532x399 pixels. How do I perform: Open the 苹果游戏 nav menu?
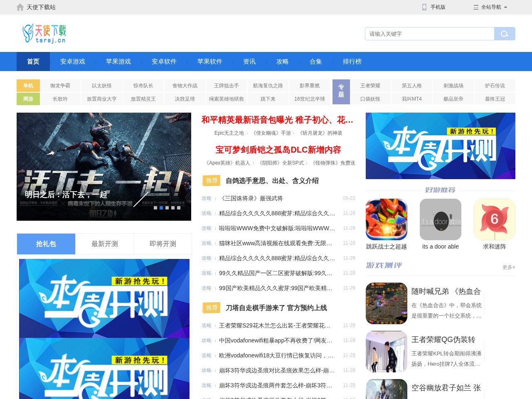pyautogui.click(x=118, y=62)
